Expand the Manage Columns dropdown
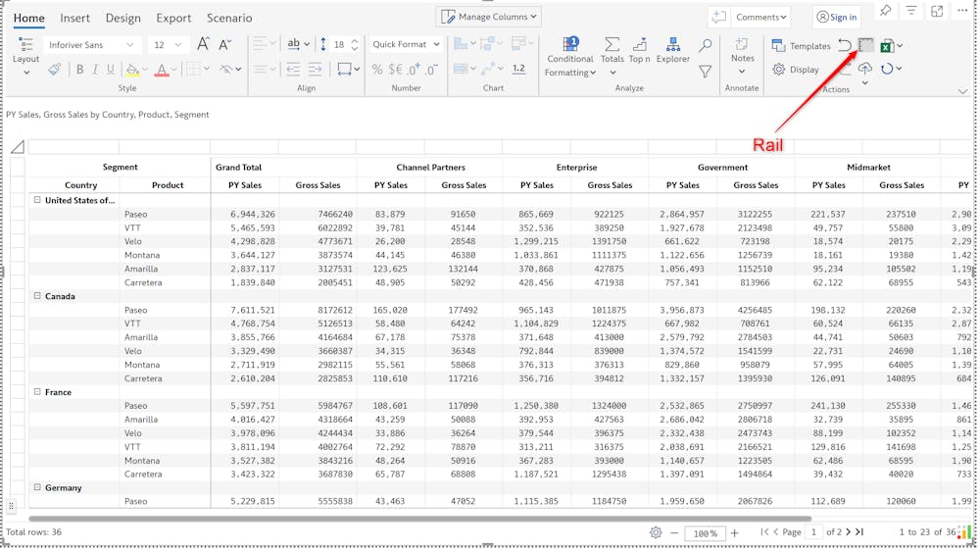Screen dimensions: 980x550 point(489,17)
